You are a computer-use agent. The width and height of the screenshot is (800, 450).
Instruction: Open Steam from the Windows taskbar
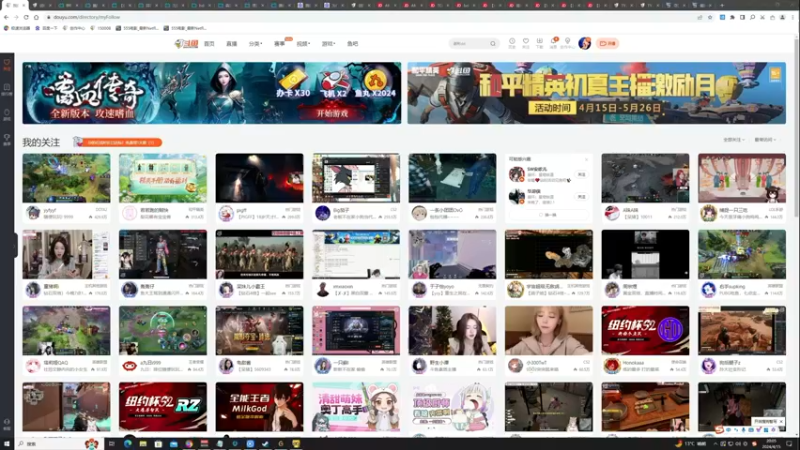tap(265, 444)
